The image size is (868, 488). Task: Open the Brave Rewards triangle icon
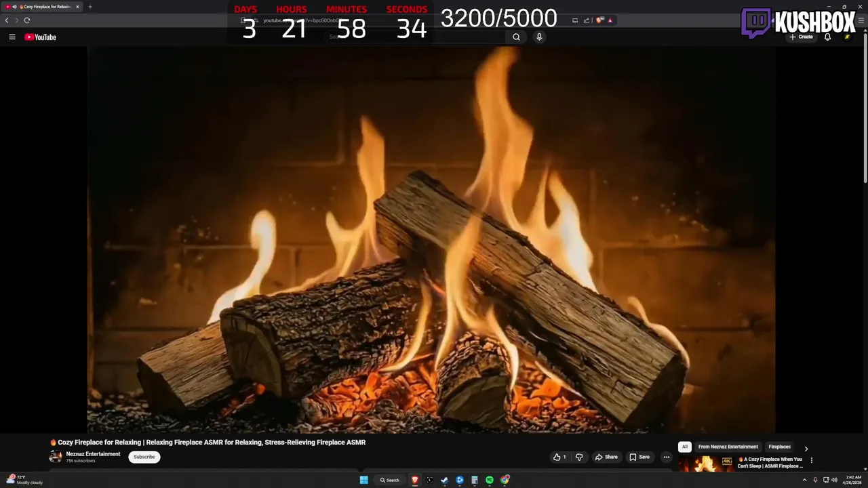click(x=610, y=20)
